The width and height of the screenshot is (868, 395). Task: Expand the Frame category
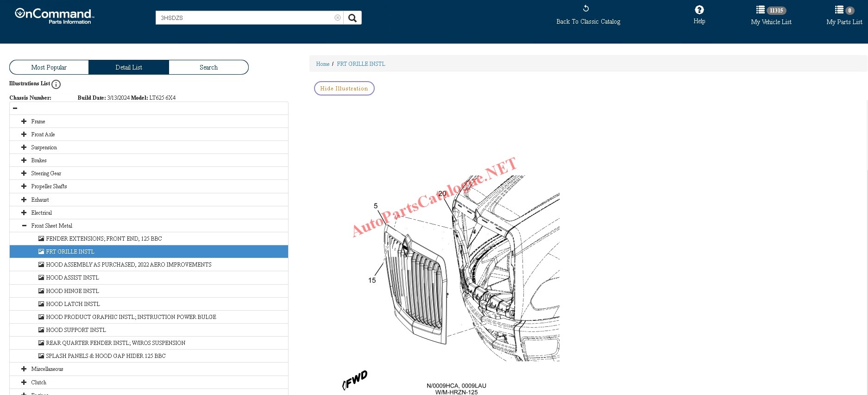[x=24, y=121]
